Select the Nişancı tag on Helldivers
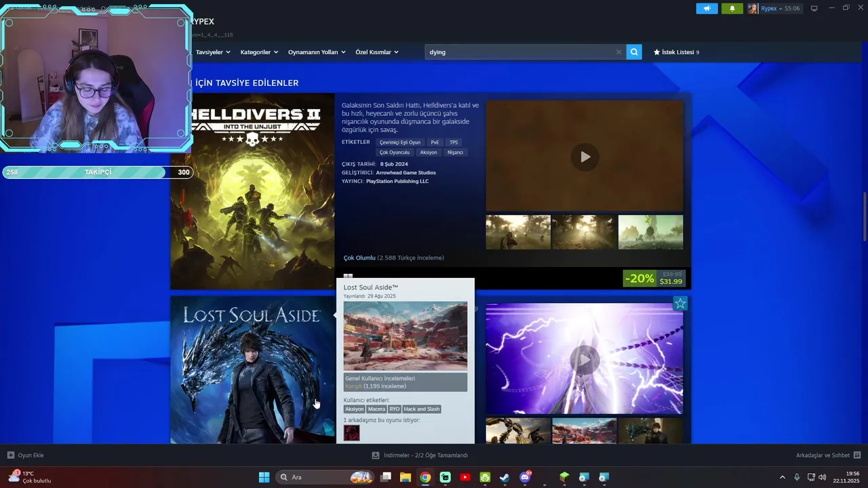This screenshot has width=868, height=488. tap(455, 152)
